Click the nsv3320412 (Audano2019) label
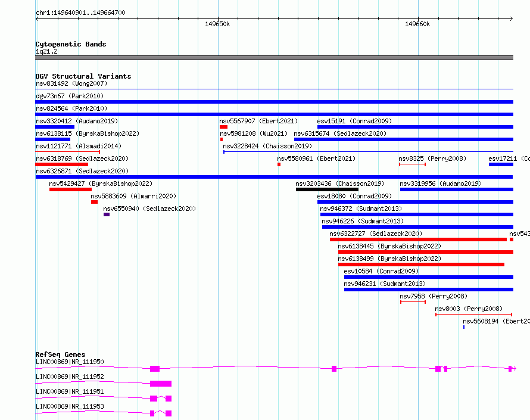This screenshot has height=420, width=530. (77, 121)
